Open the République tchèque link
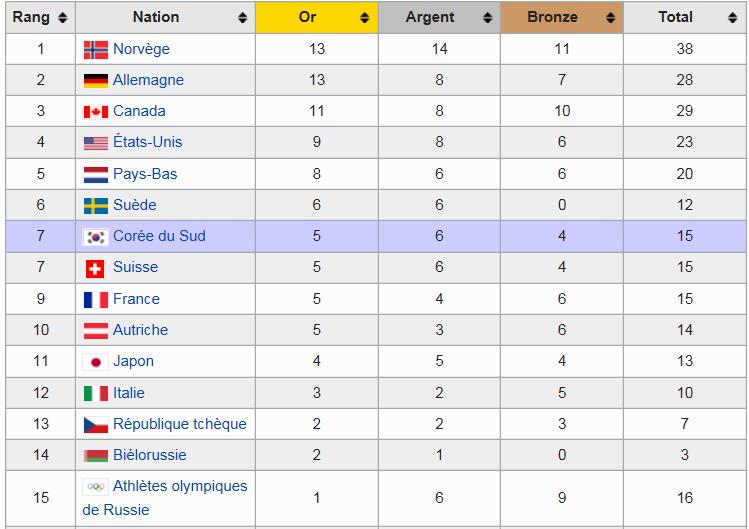 click(x=179, y=424)
